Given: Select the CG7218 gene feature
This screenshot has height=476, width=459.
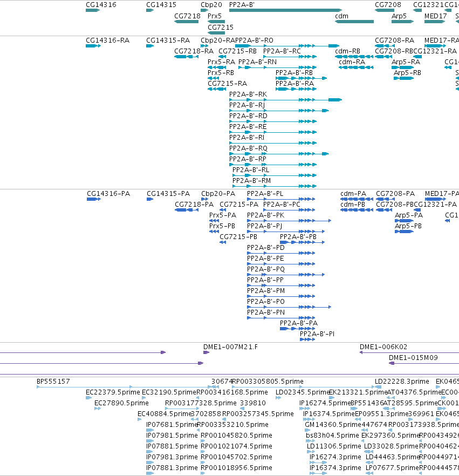Looking at the screenshot, I should [186, 22].
